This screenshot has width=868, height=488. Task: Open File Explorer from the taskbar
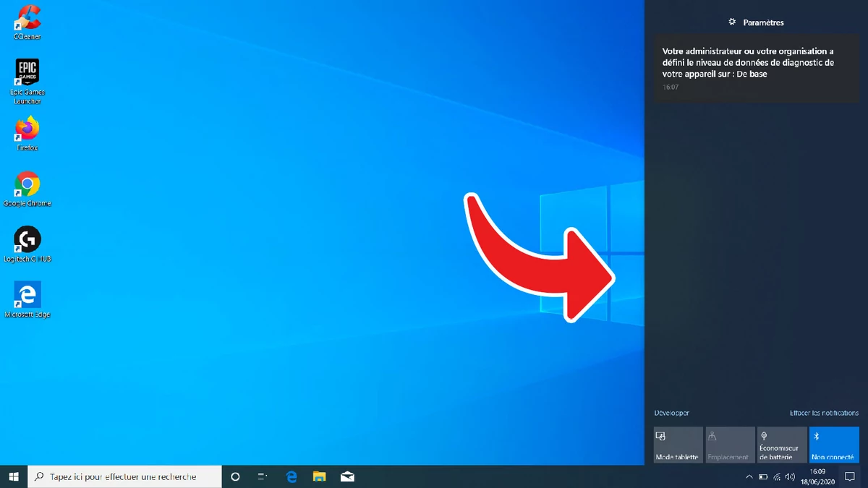[x=319, y=476]
